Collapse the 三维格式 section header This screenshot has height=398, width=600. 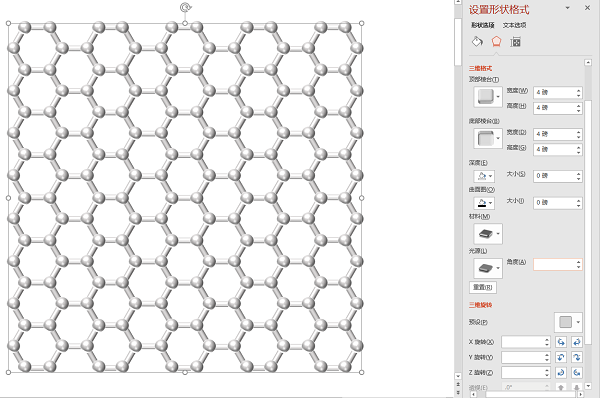(x=481, y=69)
